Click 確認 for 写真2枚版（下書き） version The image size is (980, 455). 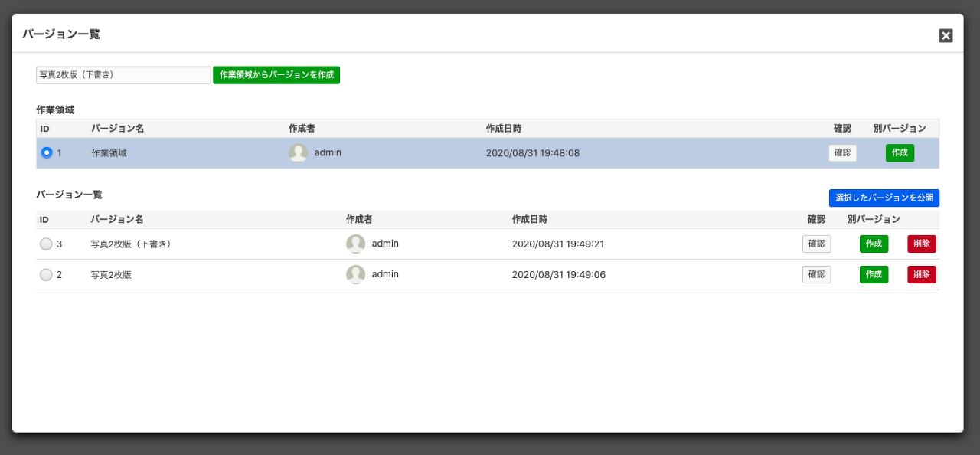tap(816, 244)
